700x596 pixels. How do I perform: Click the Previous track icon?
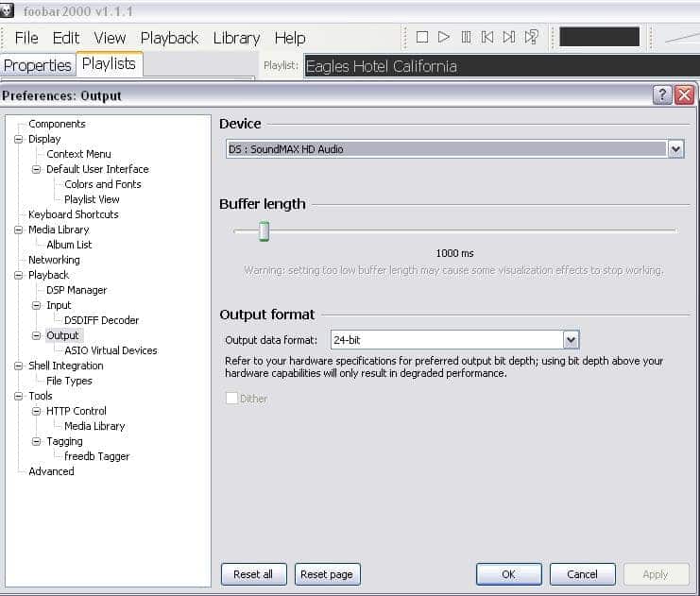point(487,37)
